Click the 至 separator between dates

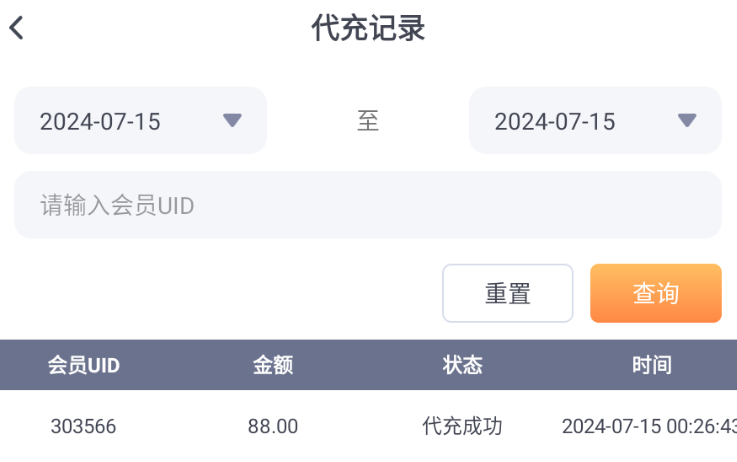pos(368,121)
